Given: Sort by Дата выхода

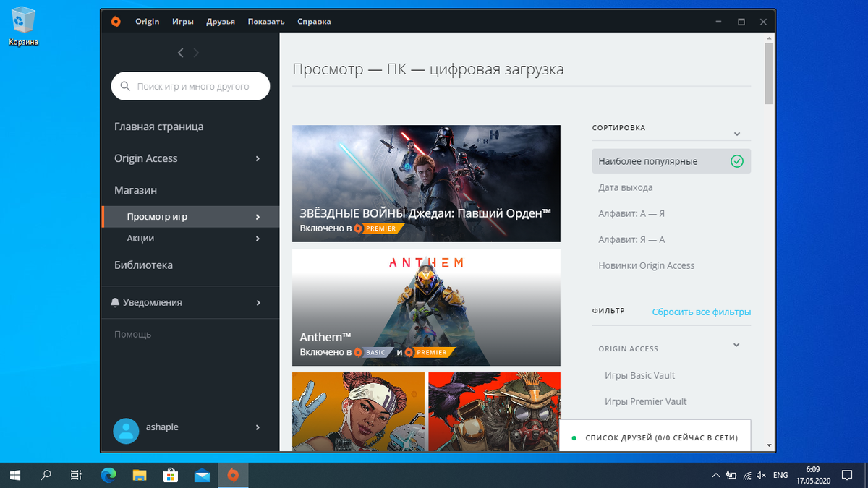Looking at the screenshot, I should click(x=626, y=187).
